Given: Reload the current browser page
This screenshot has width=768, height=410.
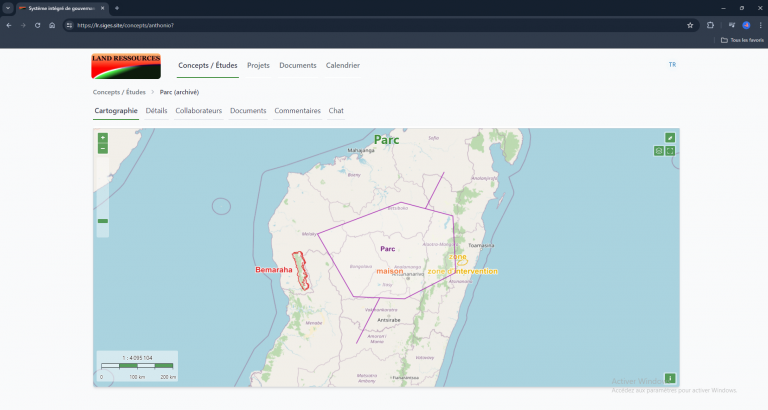Looking at the screenshot, I should [x=37, y=25].
